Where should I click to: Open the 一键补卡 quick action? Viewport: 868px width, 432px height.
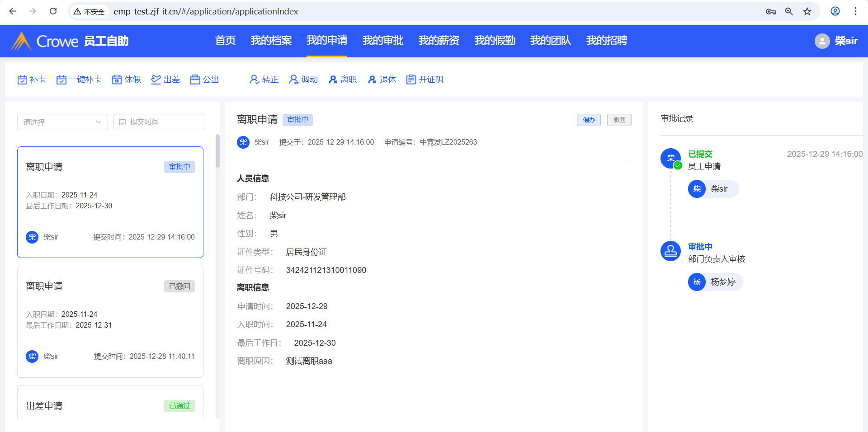pyautogui.click(x=79, y=80)
